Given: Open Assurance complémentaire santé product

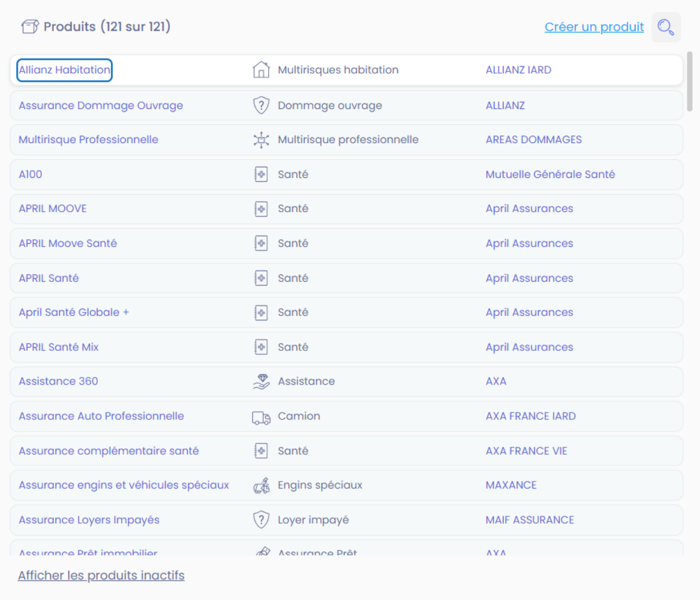Looking at the screenshot, I should click(x=109, y=451).
